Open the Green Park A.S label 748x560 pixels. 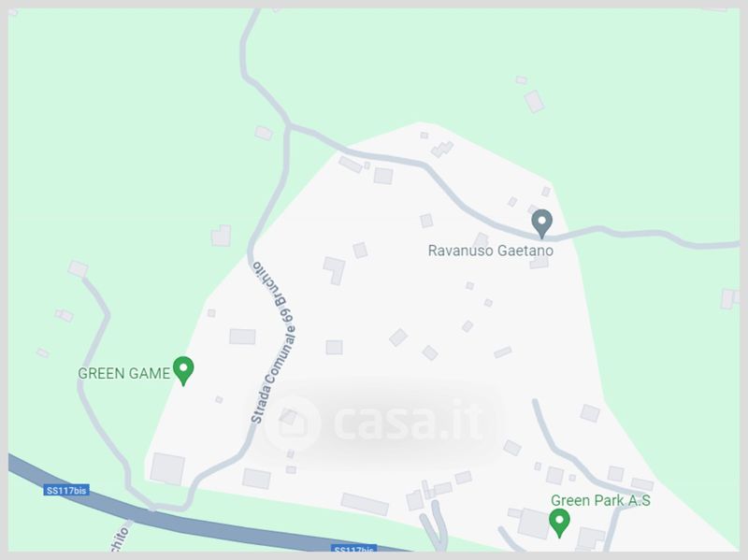(x=600, y=500)
